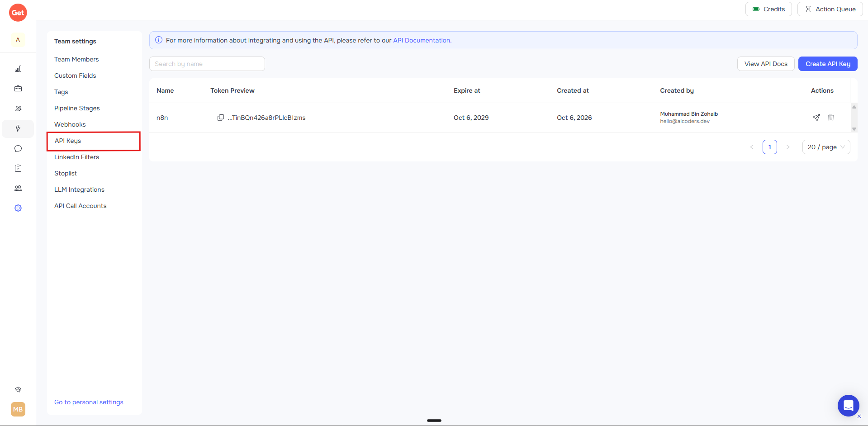Open LinkedIn Filters settings

pos(76,157)
